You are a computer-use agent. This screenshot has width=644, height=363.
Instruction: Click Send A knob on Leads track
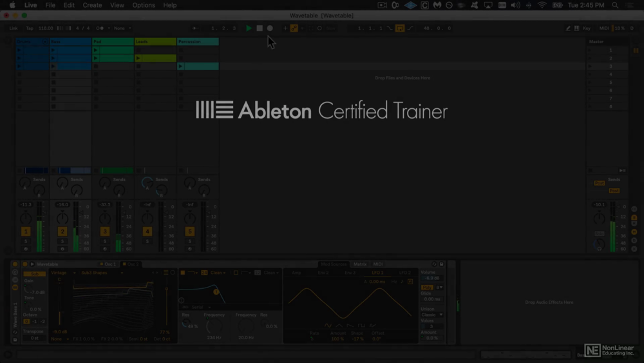pos(147,182)
